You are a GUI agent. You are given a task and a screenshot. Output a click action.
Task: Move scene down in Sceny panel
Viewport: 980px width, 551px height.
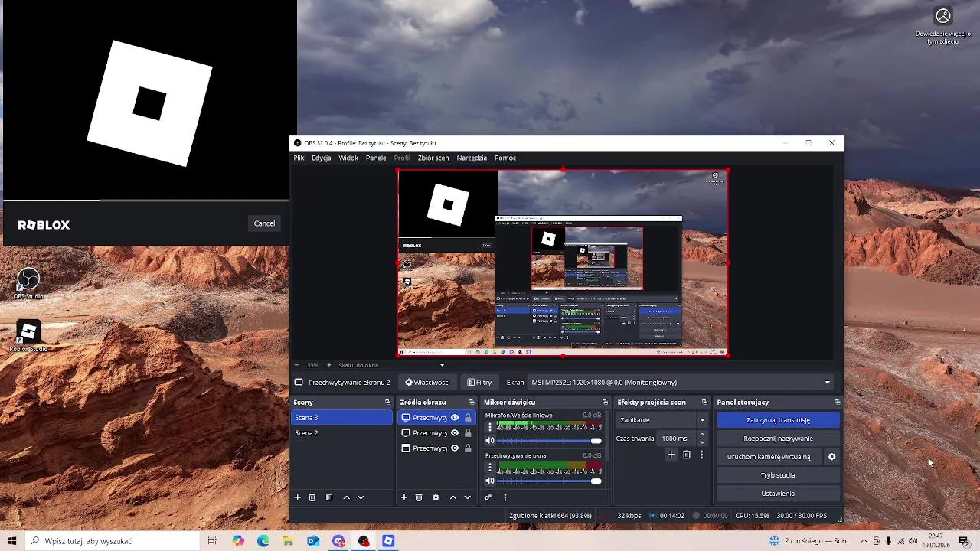(361, 497)
